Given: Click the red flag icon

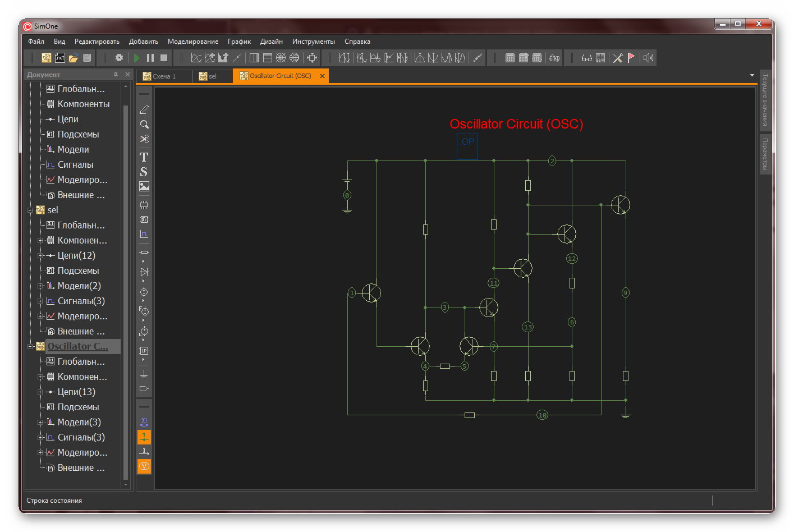Looking at the screenshot, I should point(631,58).
